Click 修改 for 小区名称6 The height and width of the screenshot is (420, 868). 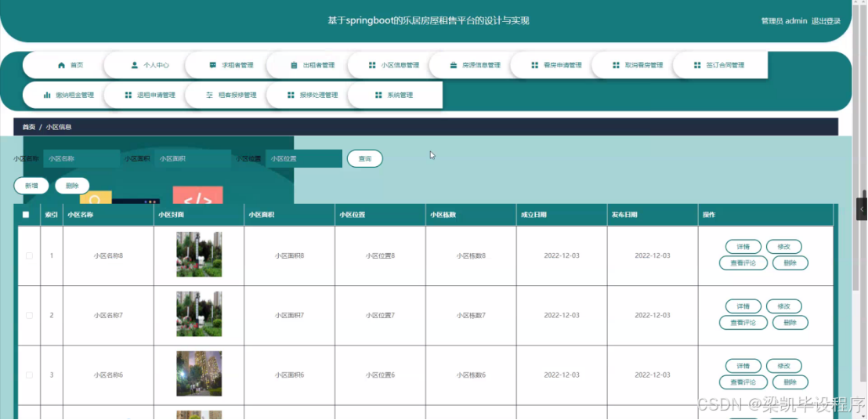784,366
